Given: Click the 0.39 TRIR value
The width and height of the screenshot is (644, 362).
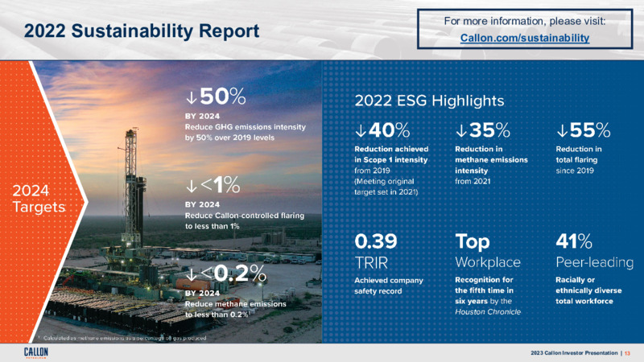Looking at the screenshot, I should pyautogui.click(x=376, y=241).
